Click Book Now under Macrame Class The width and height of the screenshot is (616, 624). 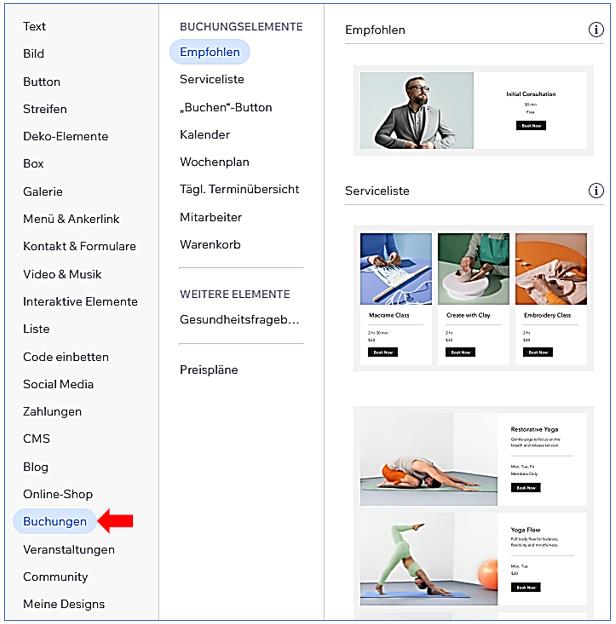pyautogui.click(x=383, y=352)
